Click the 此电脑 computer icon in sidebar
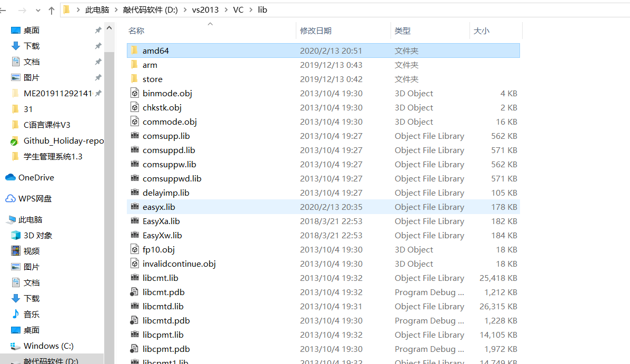The height and width of the screenshot is (364, 630). (12, 219)
